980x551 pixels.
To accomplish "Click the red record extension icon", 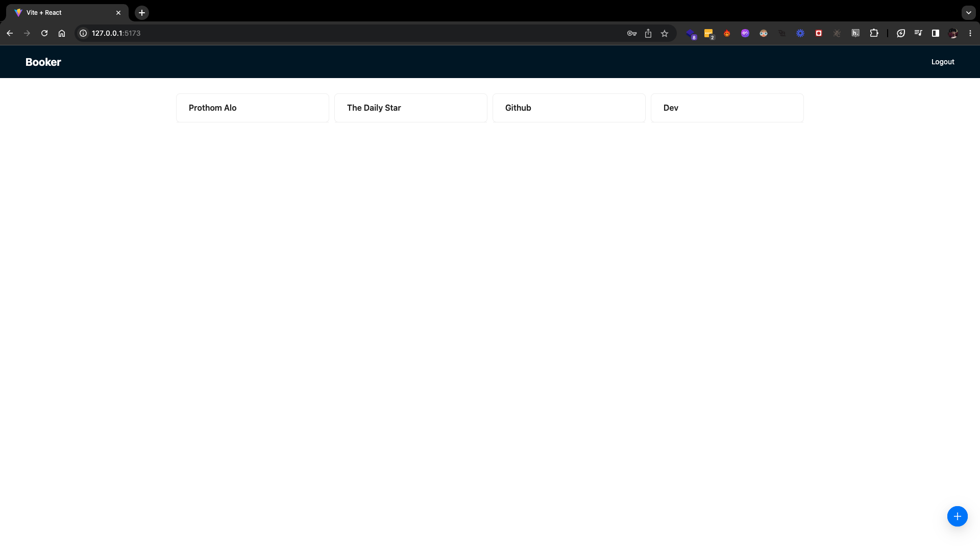I will coord(818,33).
